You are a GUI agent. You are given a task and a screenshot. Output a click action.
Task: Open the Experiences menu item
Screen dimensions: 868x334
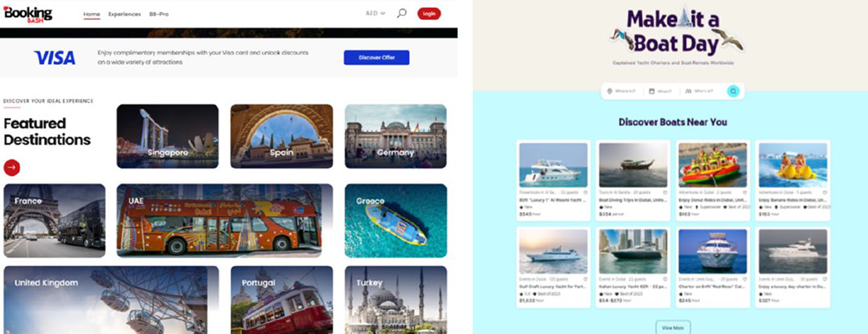tap(125, 14)
